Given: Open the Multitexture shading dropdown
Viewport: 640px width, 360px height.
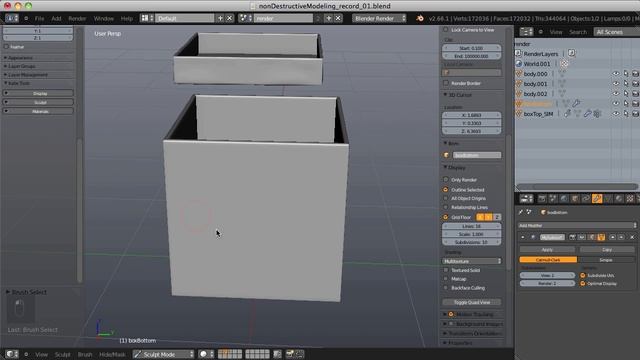Looking at the screenshot, I should (472, 261).
